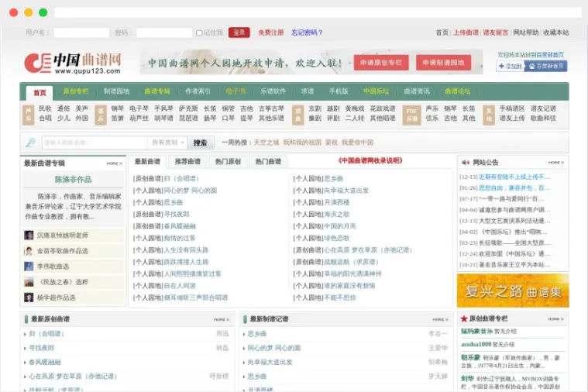Click the 中国曲谱网 logo
Screen dimensions: 588x392
pos(72,63)
